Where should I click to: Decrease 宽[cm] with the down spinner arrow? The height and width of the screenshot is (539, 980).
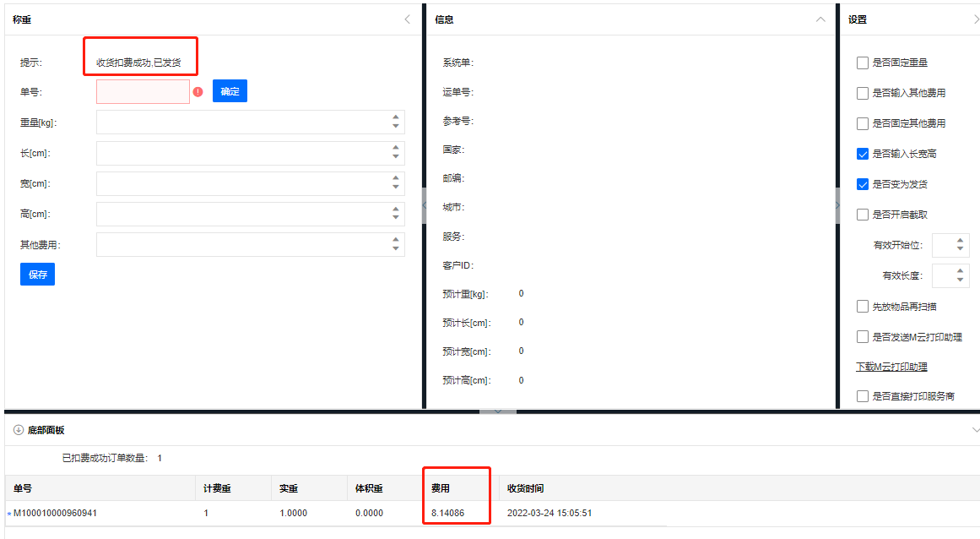396,188
